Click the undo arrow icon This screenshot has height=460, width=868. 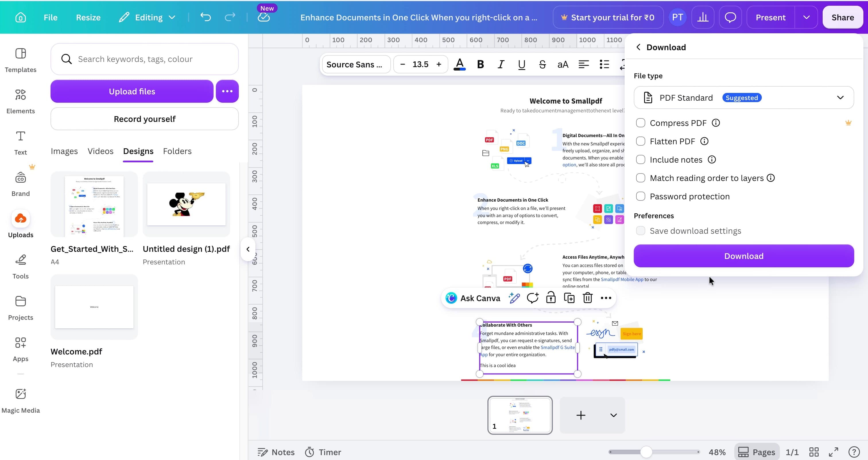(x=206, y=17)
